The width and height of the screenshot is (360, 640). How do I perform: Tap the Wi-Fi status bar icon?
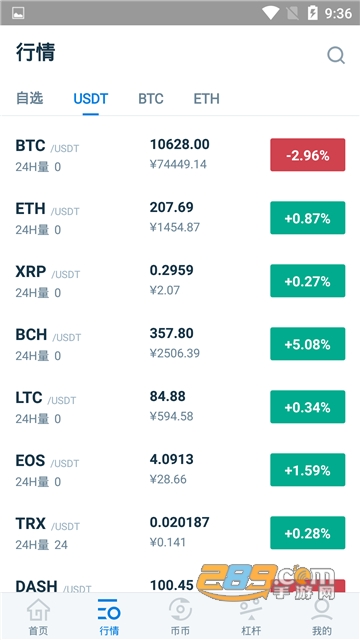270,13
